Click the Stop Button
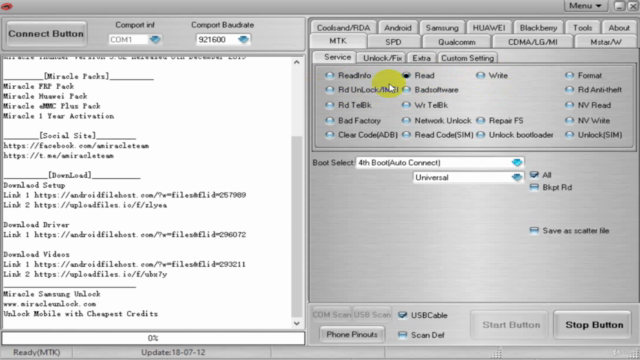 point(594,325)
